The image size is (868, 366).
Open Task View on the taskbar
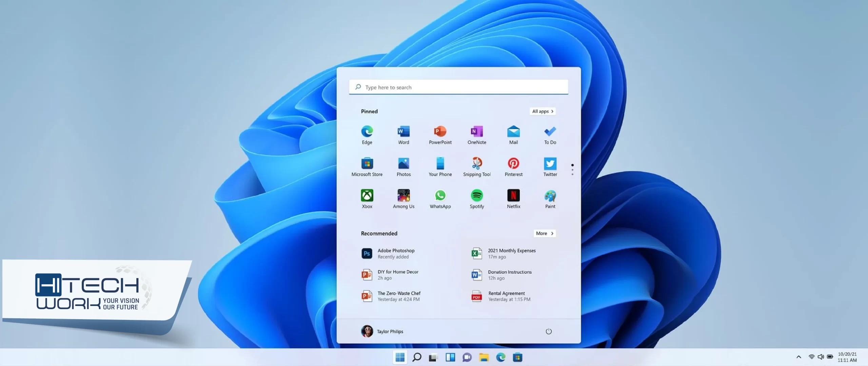[x=433, y=357]
